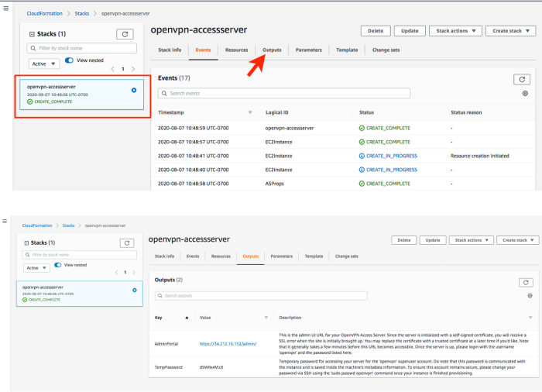This screenshot has height=392, width=542.
Task: Focus the Search outputs field
Action: 261,296
